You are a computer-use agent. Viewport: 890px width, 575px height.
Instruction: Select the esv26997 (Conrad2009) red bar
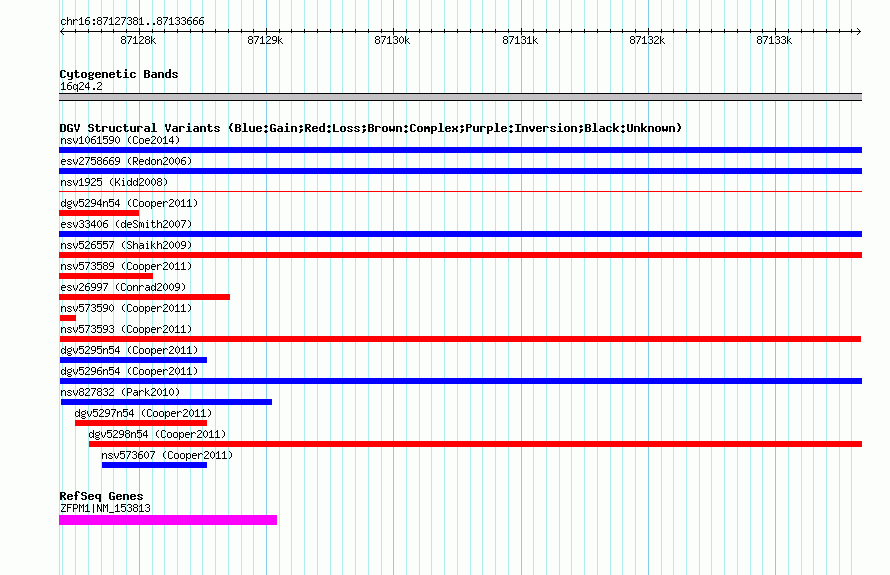click(x=145, y=297)
